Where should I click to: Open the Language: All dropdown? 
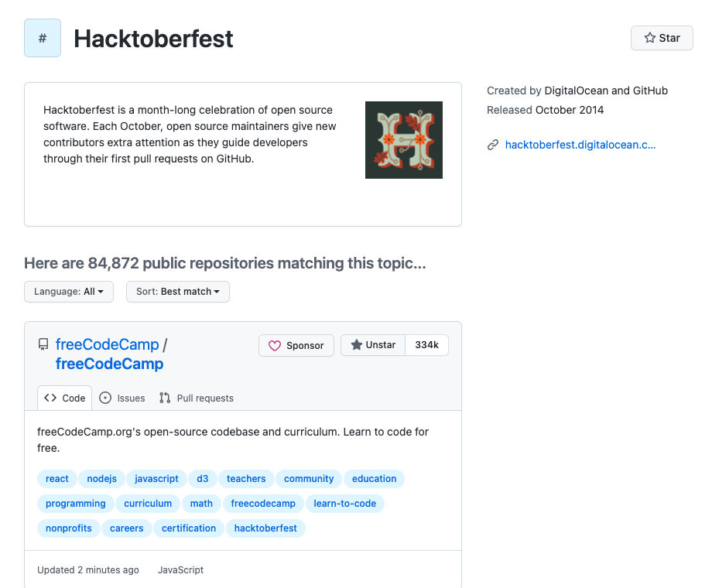pos(69,292)
